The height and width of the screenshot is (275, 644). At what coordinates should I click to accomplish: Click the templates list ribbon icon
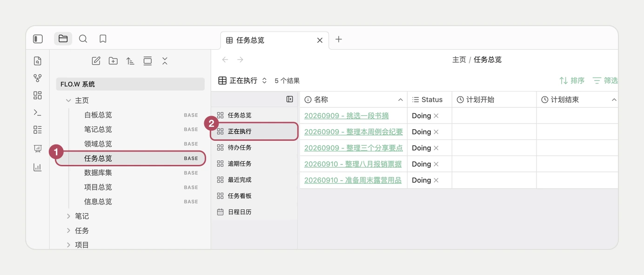(38, 130)
